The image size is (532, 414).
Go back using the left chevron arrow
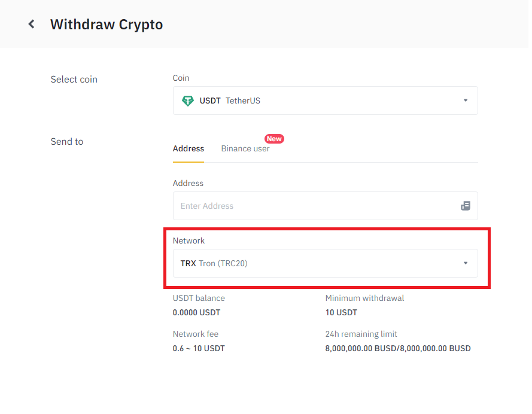coord(32,24)
